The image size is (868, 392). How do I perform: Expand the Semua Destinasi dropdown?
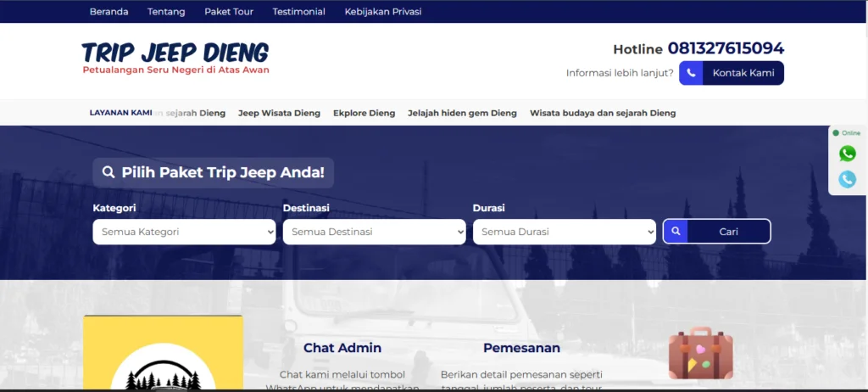374,232
